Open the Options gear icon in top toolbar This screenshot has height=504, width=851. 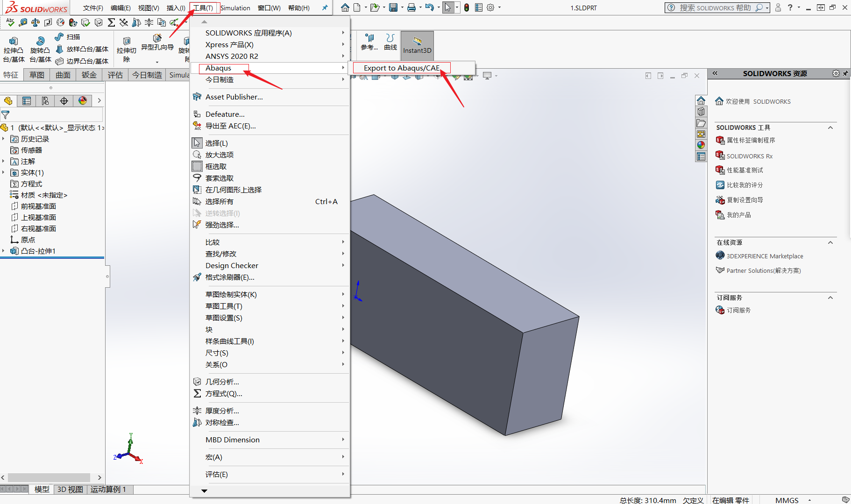pos(490,7)
